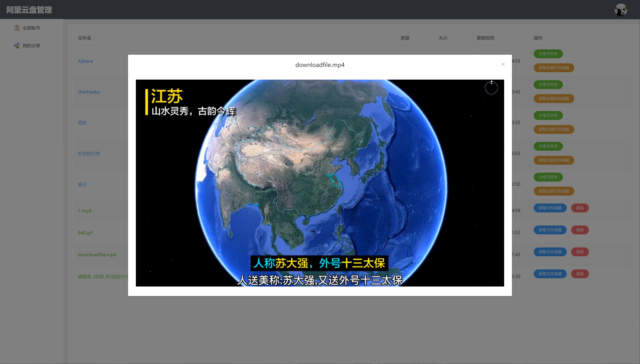Click 分享文件夹 for the AShare row
Viewport: 640px width, 364px height.
pyautogui.click(x=548, y=54)
